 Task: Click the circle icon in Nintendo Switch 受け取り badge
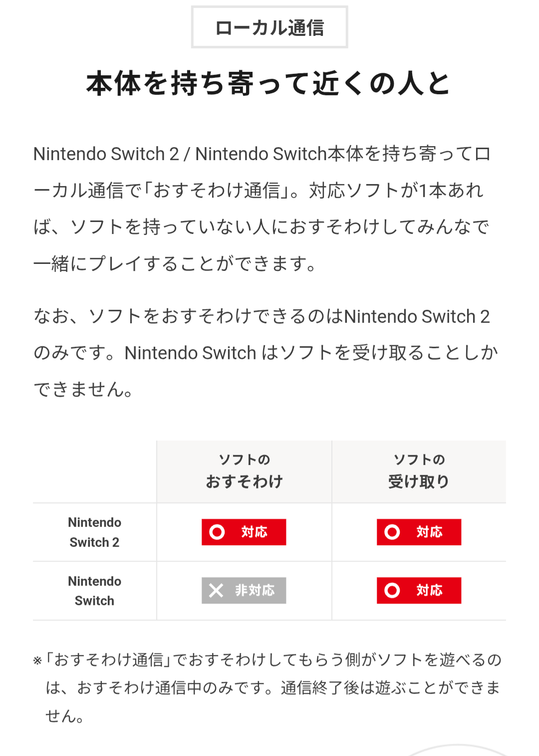click(x=392, y=590)
